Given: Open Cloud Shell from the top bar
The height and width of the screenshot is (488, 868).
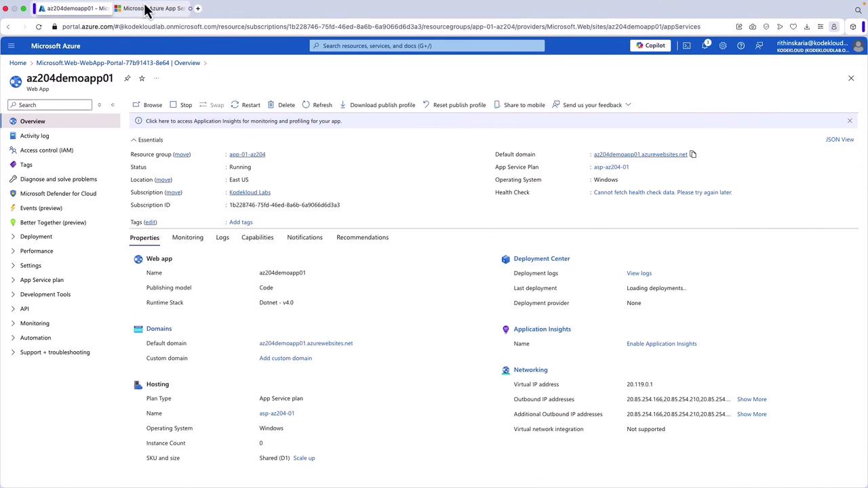Looking at the screenshot, I should 686,45.
